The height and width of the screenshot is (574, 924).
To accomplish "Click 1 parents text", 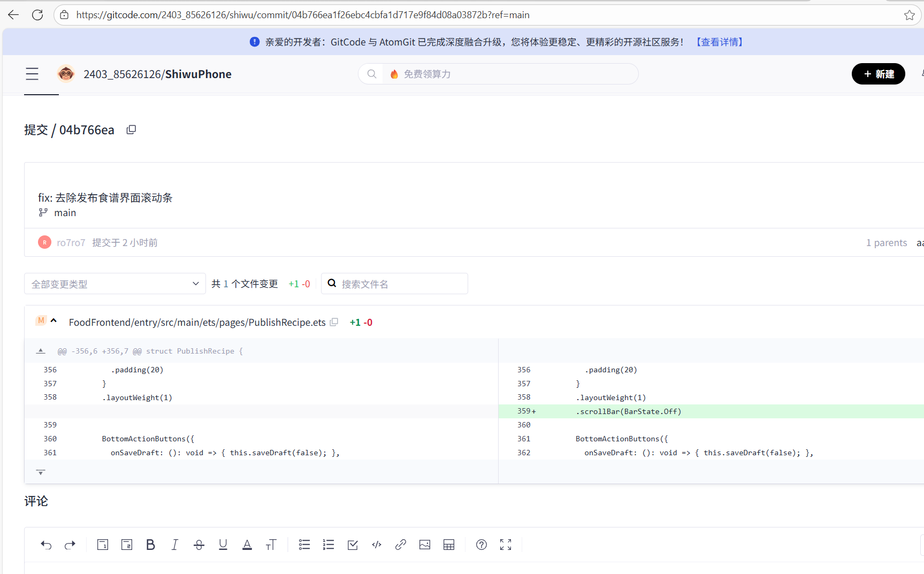I will point(887,243).
